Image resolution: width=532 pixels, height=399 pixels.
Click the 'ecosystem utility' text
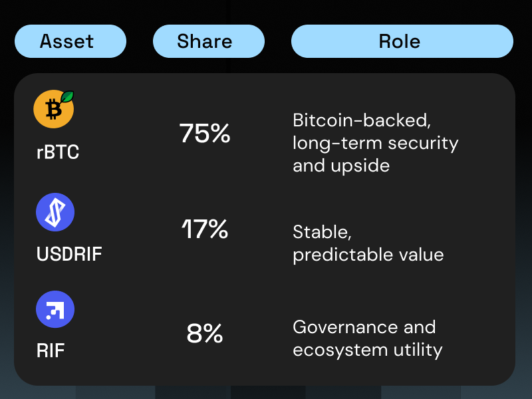click(x=368, y=350)
